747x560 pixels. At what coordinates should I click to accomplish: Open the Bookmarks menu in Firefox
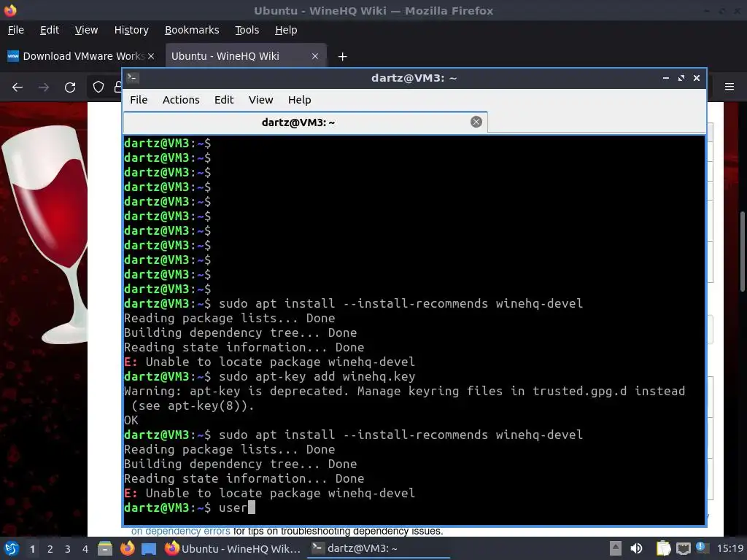click(x=192, y=30)
